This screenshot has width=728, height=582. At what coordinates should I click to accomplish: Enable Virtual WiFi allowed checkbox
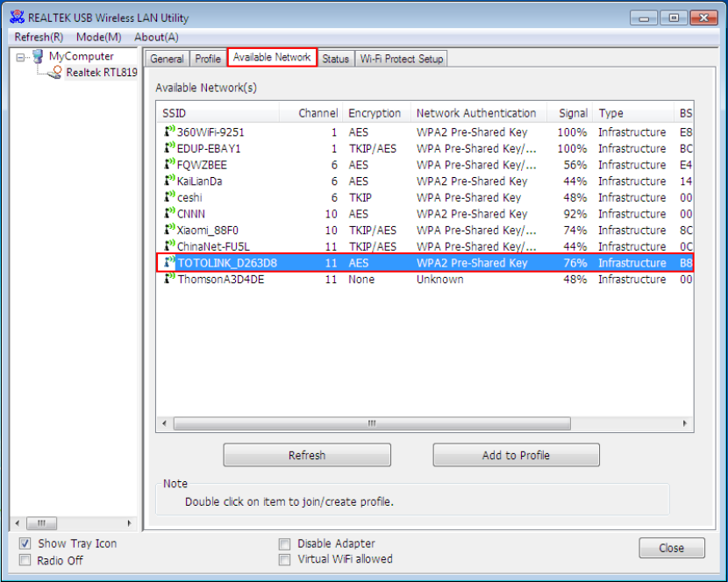(x=284, y=560)
